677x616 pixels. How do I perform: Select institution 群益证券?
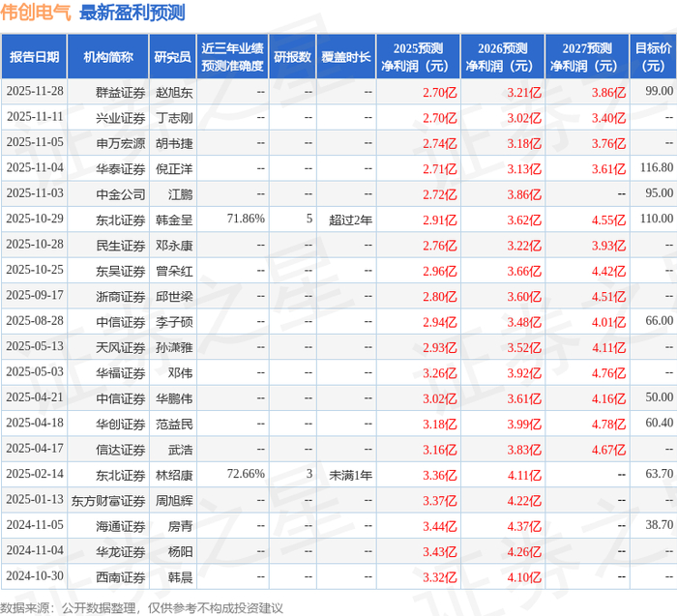click(121, 93)
